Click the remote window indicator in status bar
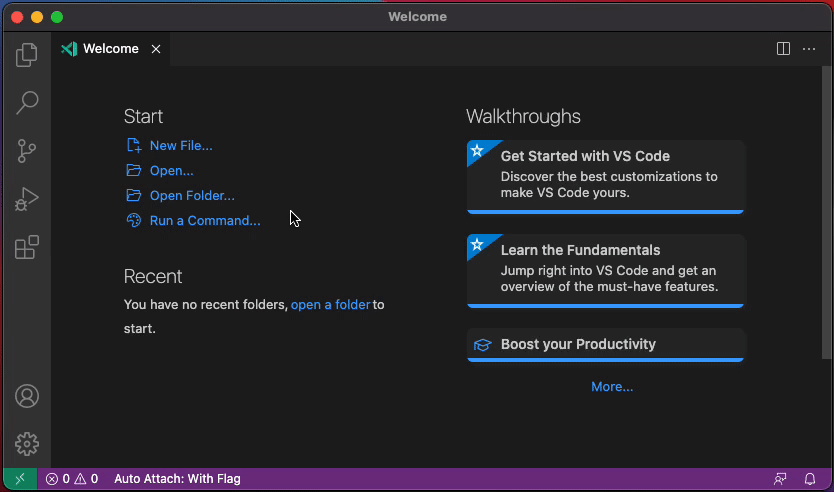 (x=20, y=479)
